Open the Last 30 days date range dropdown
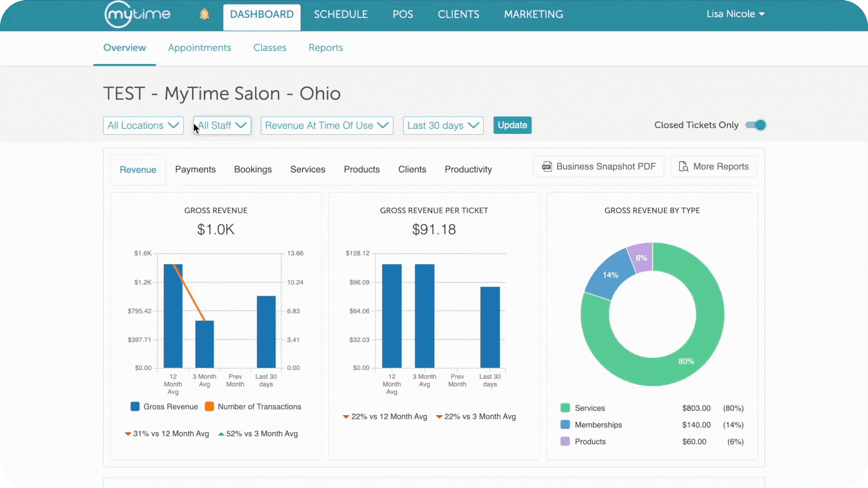This screenshot has height=488, width=868. (443, 126)
